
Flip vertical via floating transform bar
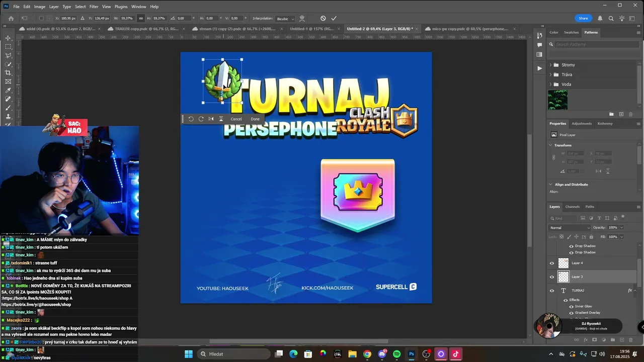[221, 119]
